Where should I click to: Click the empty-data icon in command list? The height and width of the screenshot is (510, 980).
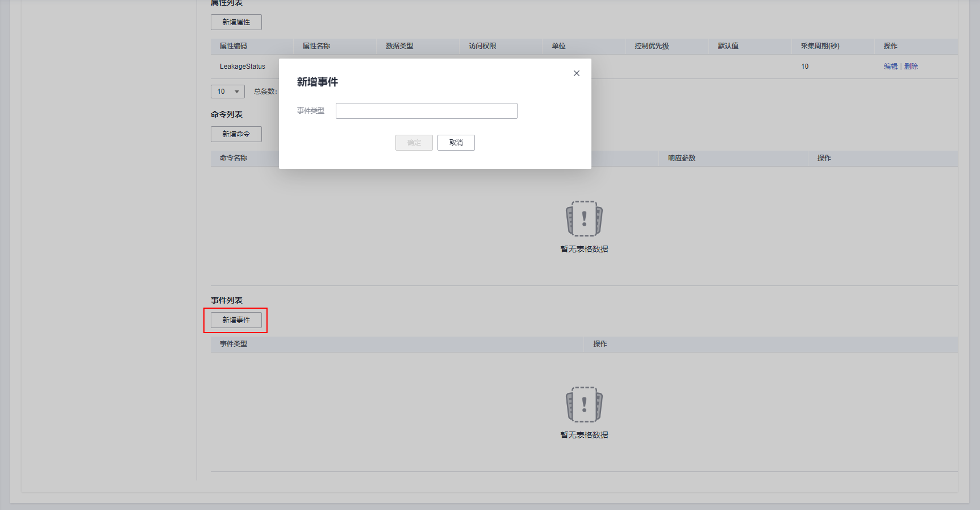point(584,219)
